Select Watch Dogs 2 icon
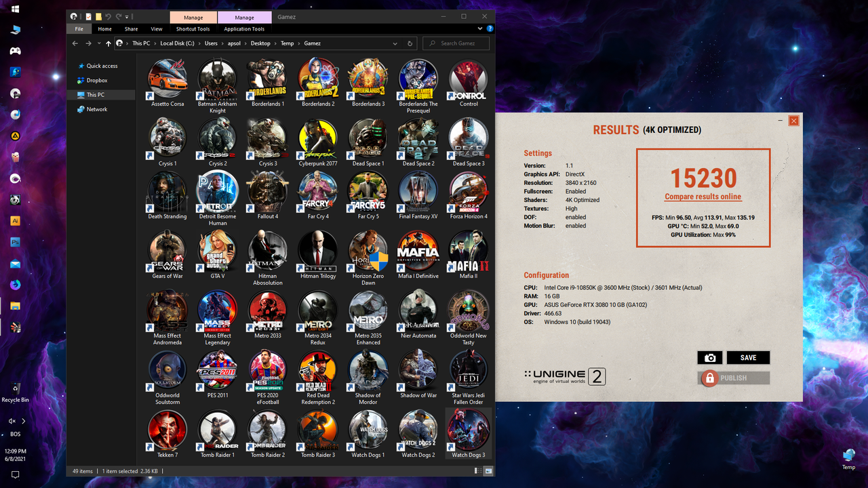This screenshot has width=868, height=488. point(418,434)
